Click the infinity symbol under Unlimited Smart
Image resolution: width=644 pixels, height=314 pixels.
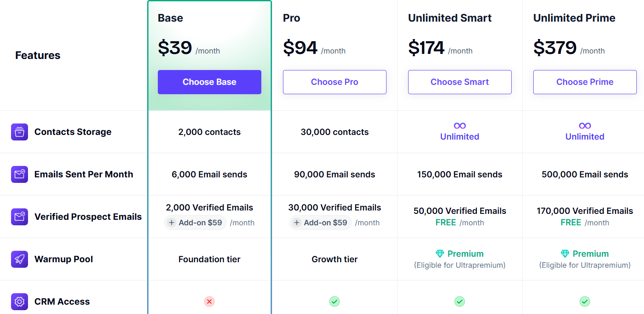[459, 126]
